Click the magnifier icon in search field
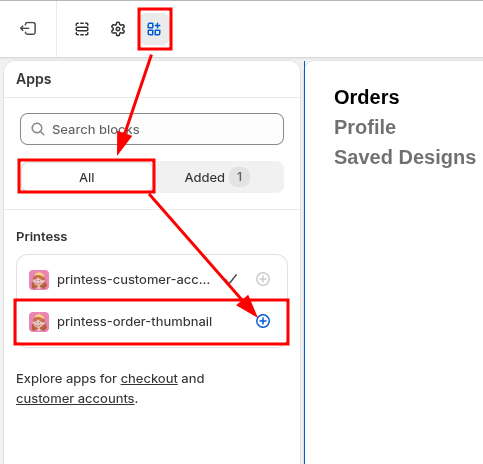Screen dimensions: 483x464 pos(38,129)
